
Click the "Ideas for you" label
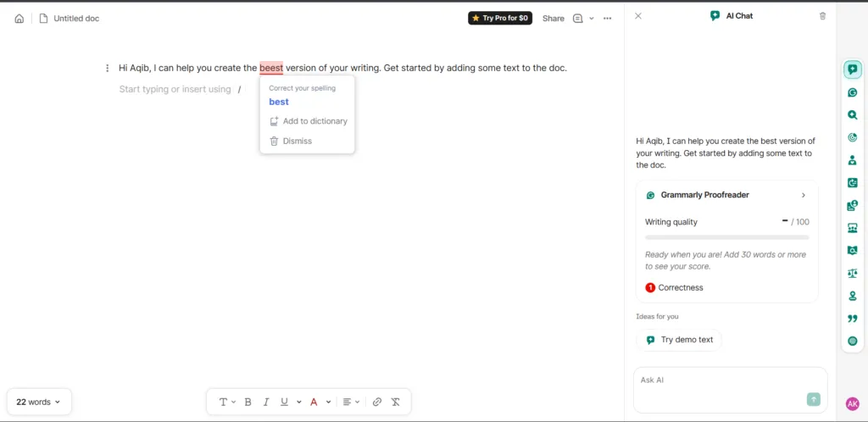coord(657,317)
